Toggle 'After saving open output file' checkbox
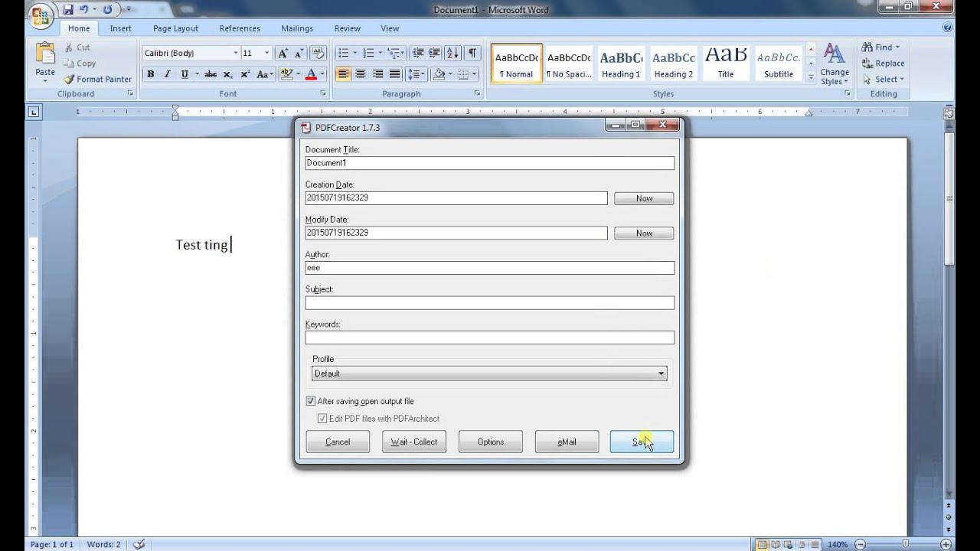Viewport: 980px width, 551px height. click(x=310, y=401)
